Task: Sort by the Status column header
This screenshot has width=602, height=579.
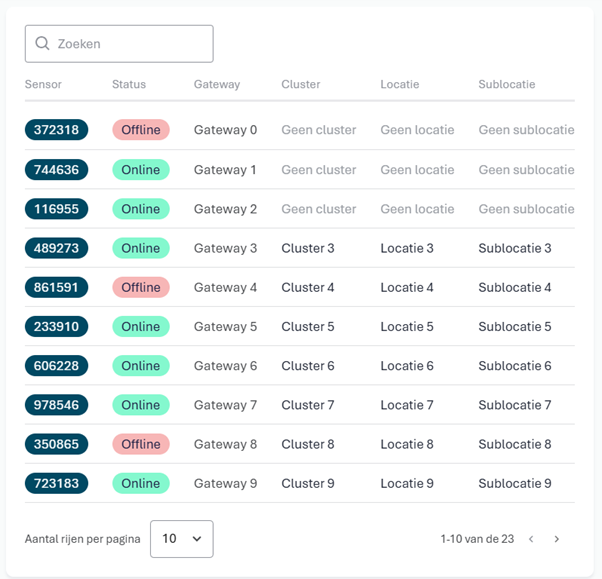Action: click(129, 84)
